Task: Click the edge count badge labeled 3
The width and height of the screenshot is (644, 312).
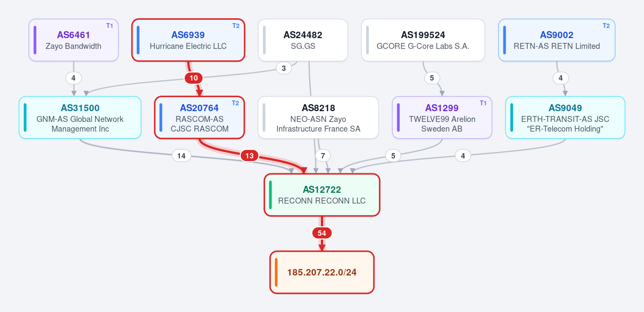Action: [284, 68]
